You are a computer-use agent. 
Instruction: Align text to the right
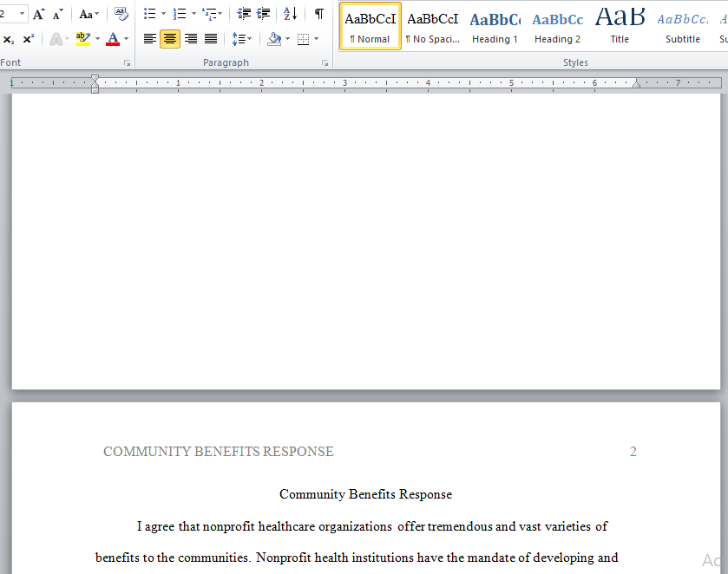tap(190, 39)
